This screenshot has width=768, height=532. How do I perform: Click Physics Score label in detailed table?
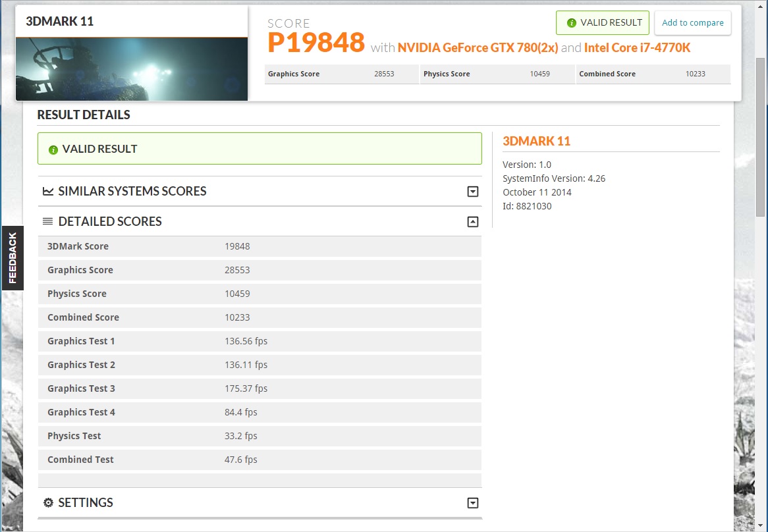(77, 294)
